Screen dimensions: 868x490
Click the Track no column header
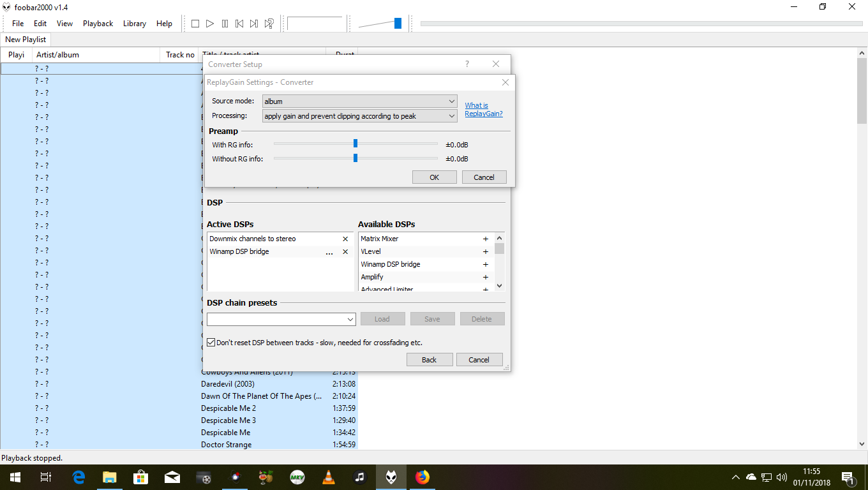click(179, 55)
